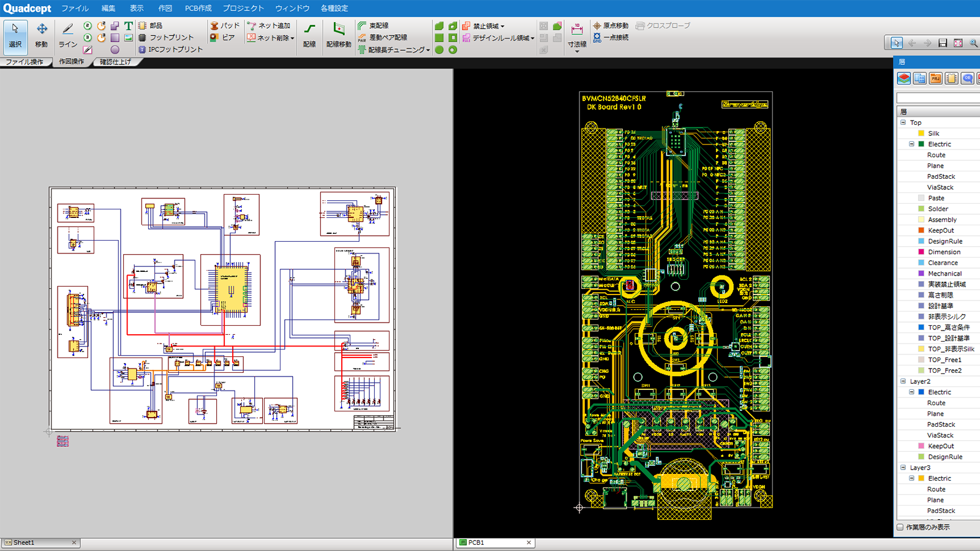Click the 移動 move tool
Image resolution: width=980 pixels, height=551 pixels.
coord(41,35)
